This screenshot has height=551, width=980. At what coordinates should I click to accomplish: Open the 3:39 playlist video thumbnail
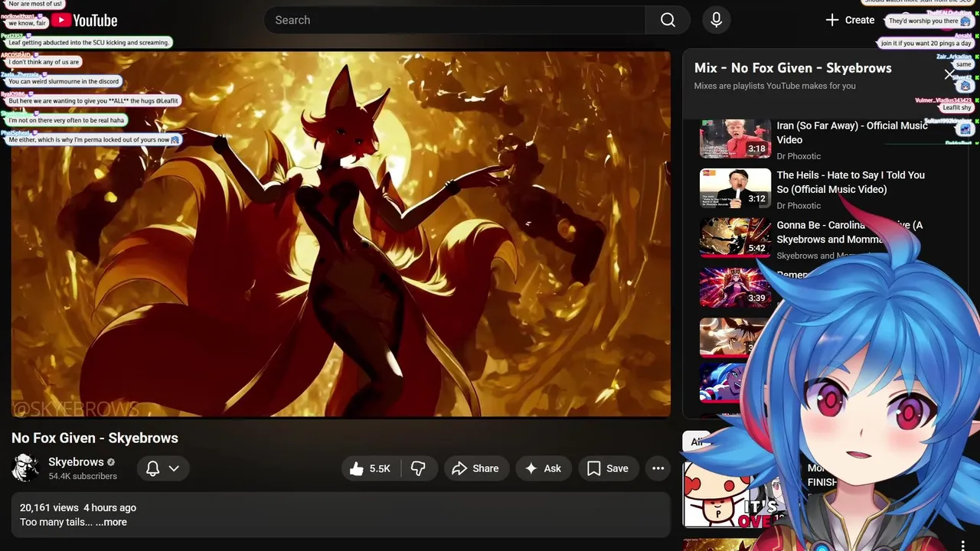click(735, 287)
